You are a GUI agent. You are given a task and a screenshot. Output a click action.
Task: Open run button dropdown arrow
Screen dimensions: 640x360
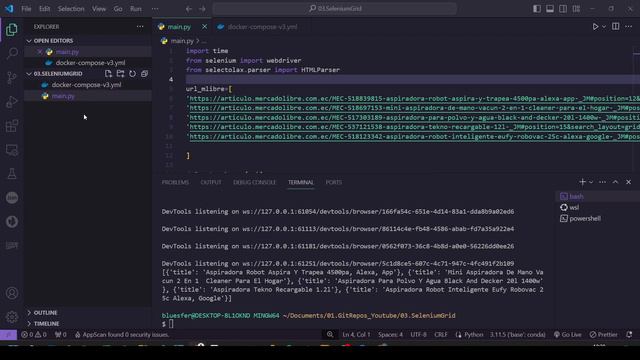coord(604,27)
